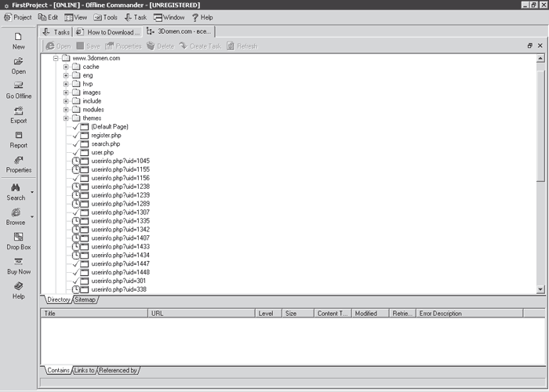Viewport: 549px width, 392px height.
Task: Open the Drop Box icon
Action: 18,237
